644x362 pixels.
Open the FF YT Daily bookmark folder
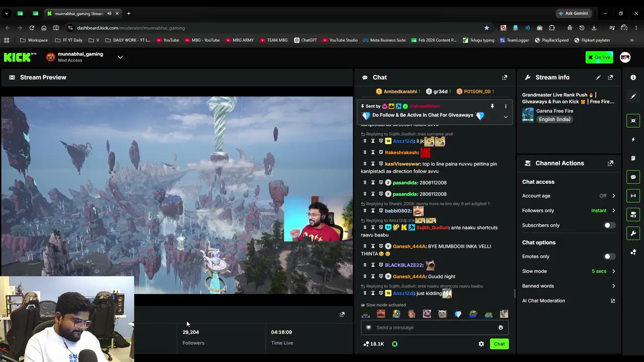(68, 40)
